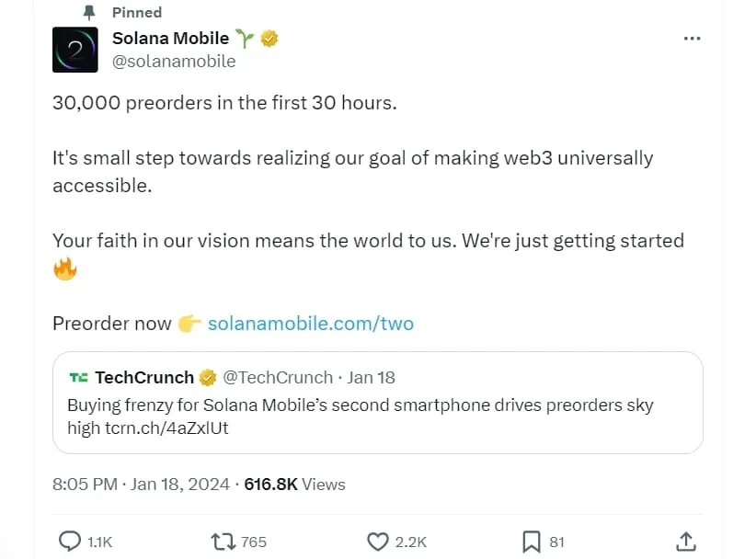Click the TechCrunch verified badge
The width and height of the screenshot is (756, 559).
point(208,377)
